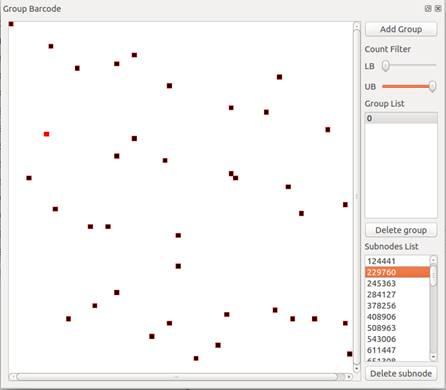Select group 0 in Group List
Viewport: 446px width, 390px height.
401,118
